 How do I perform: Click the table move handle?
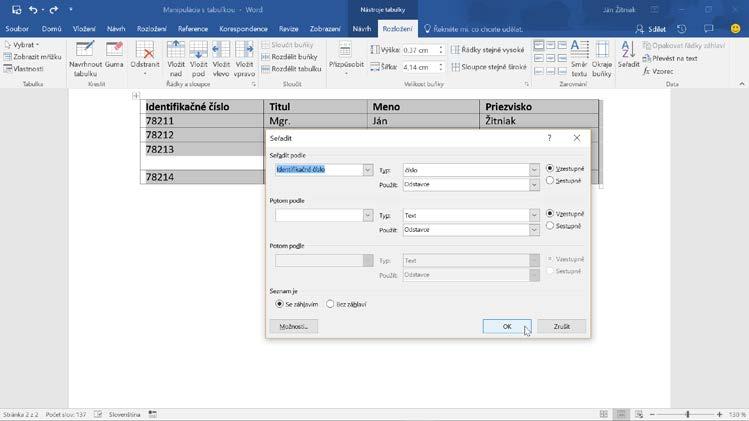tap(136, 96)
